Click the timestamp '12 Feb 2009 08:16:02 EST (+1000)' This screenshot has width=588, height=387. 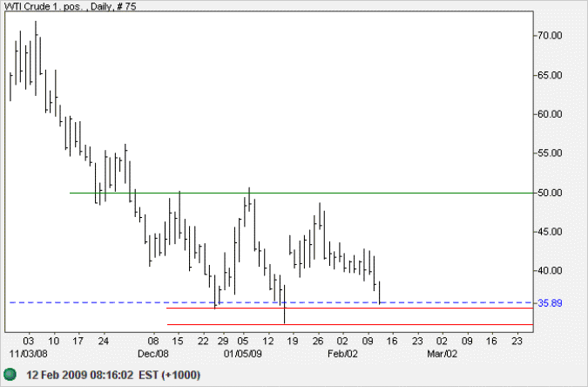(x=113, y=375)
